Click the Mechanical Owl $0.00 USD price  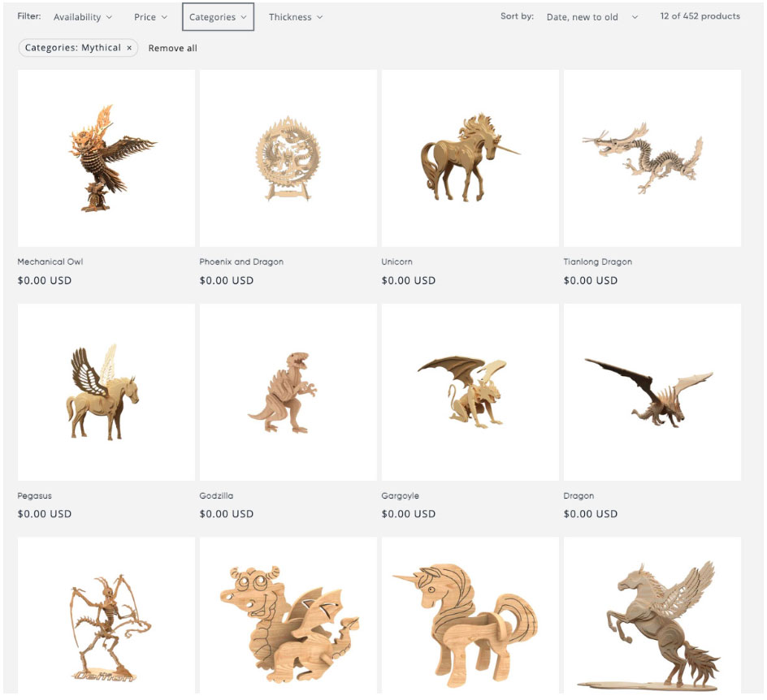point(45,281)
